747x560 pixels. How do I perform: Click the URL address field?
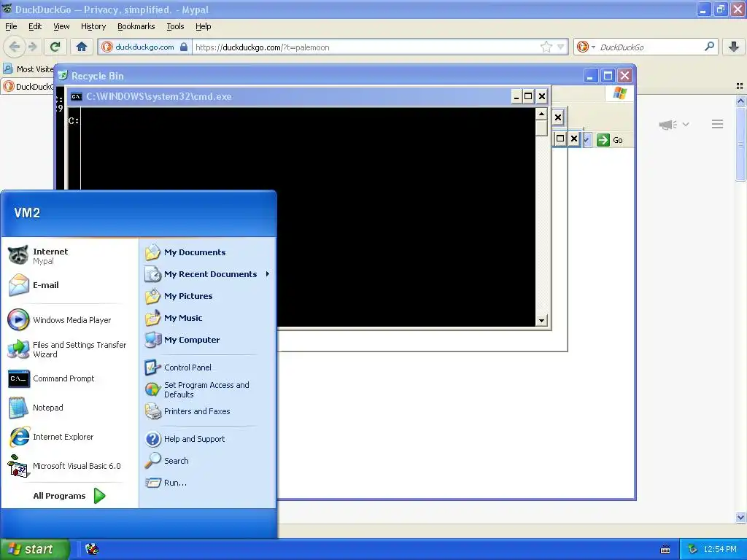365,47
